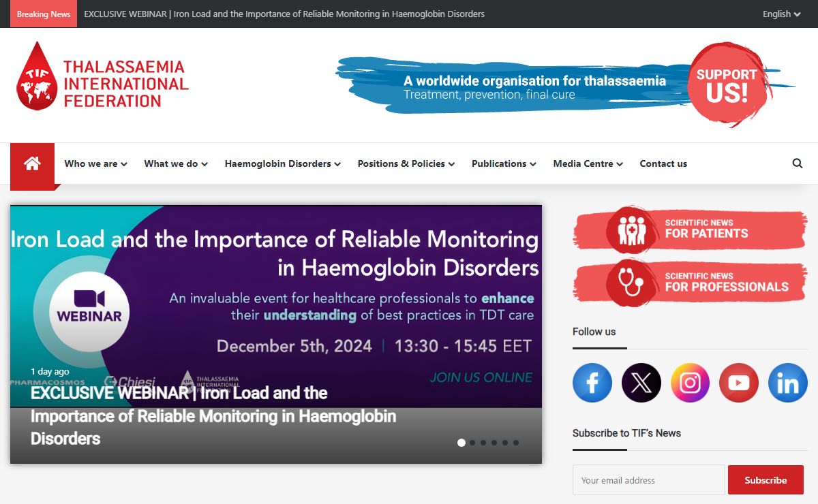Select the second slider dot
The height and width of the screenshot is (504, 818).
point(472,443)
